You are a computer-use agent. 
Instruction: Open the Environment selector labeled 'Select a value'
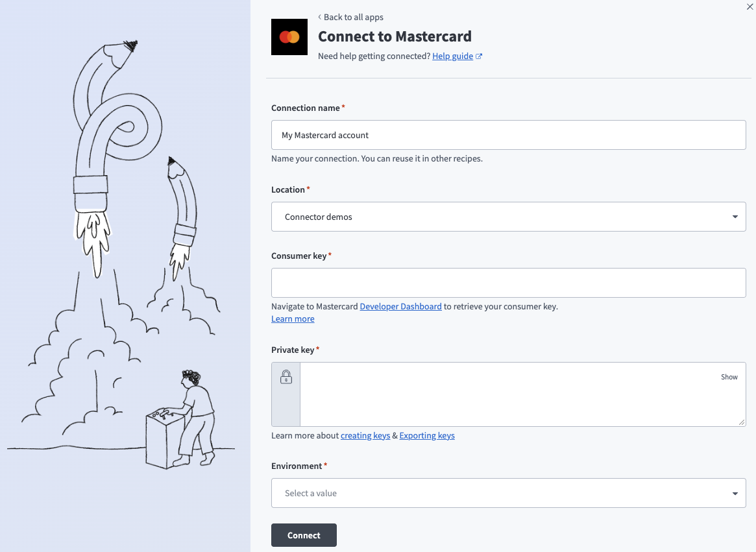click(508, 493)
